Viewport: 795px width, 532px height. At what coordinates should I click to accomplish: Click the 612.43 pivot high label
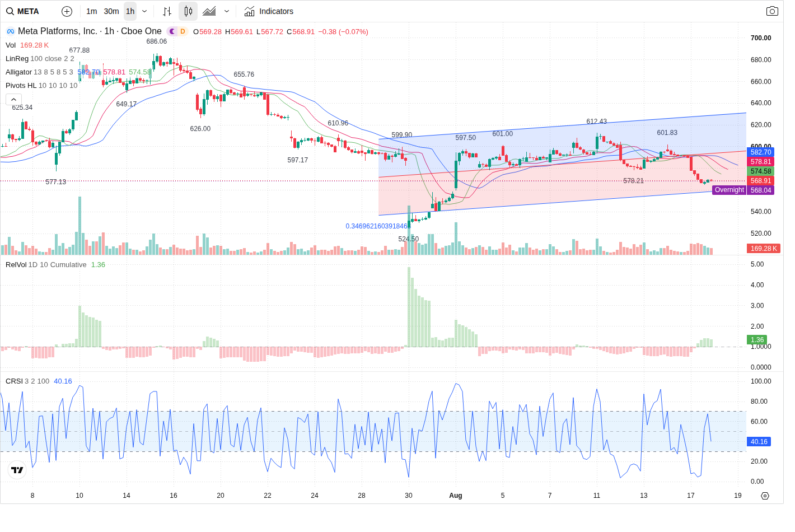pyautogui.click(x=597, y=122)
